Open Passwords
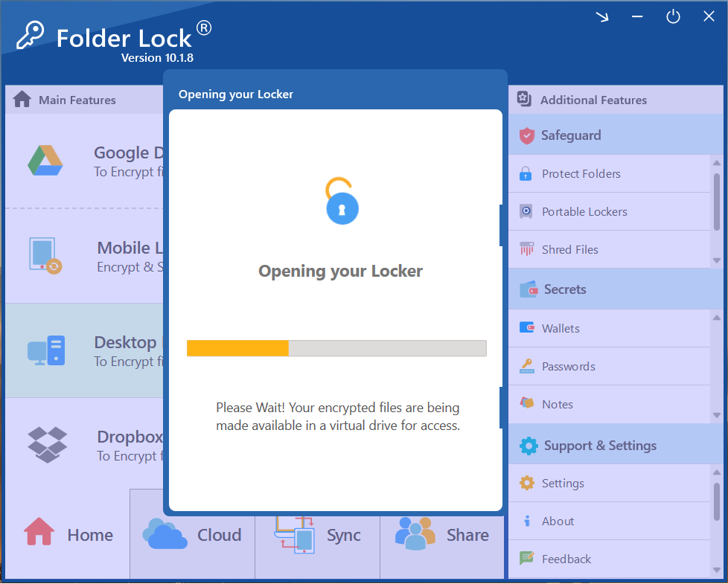Image resolution: width=728 pixels, height=584 pixels. [610, 366]
